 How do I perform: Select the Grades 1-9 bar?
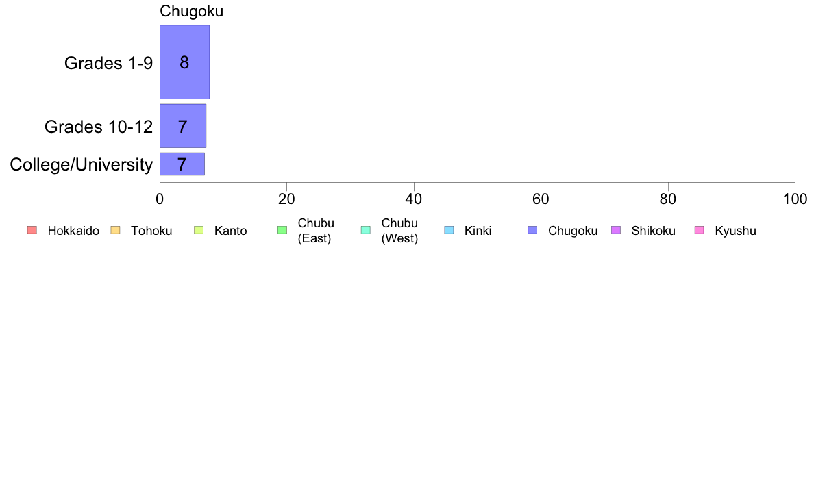184,62
